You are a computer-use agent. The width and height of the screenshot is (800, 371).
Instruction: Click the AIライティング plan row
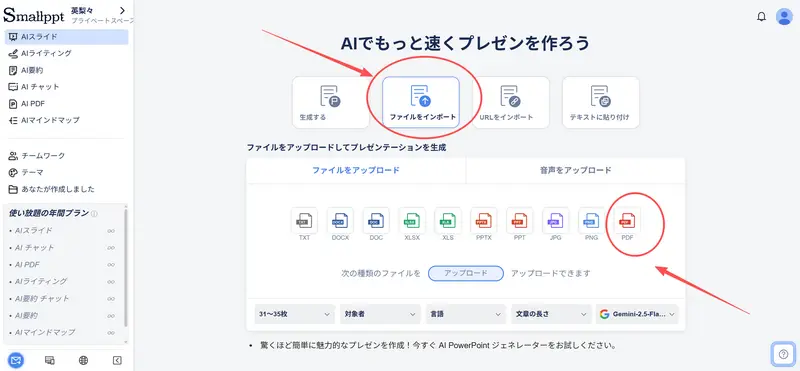[x=62, y=281]
